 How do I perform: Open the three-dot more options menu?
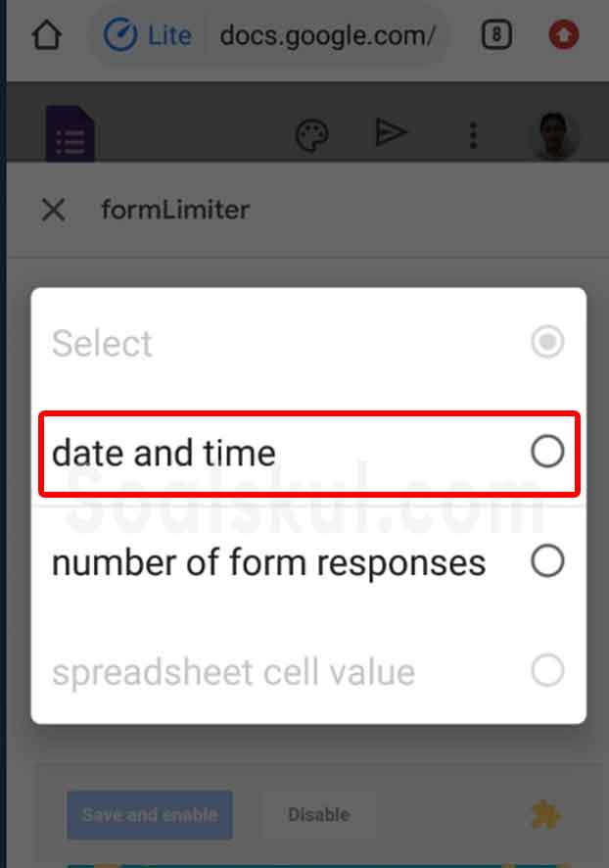tap(473, 135)
